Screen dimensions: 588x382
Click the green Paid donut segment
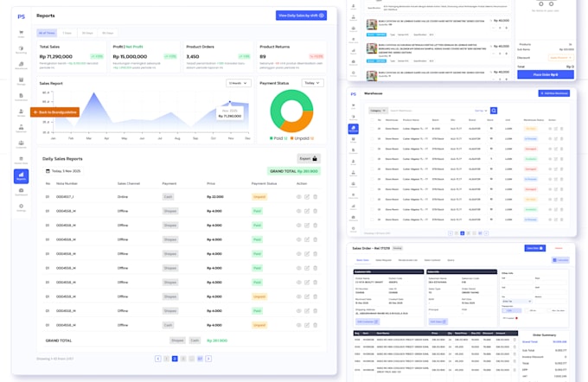point(277,105)
